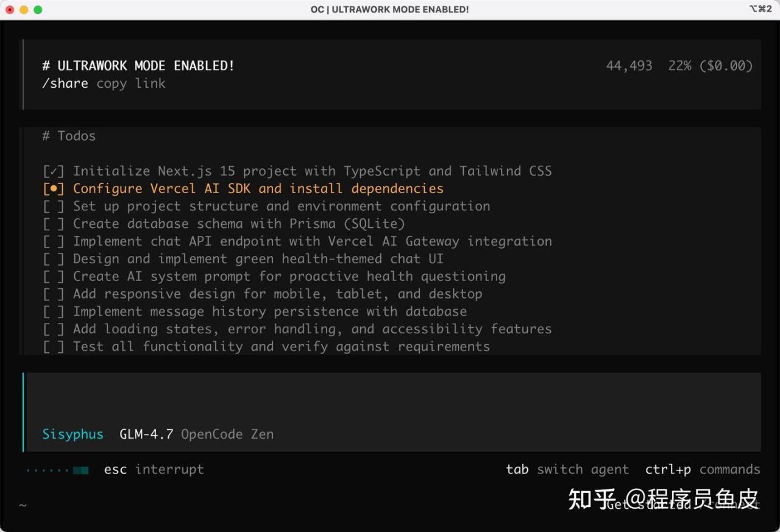
Task: Click the /share copy link command
Action: click(104, 83)
